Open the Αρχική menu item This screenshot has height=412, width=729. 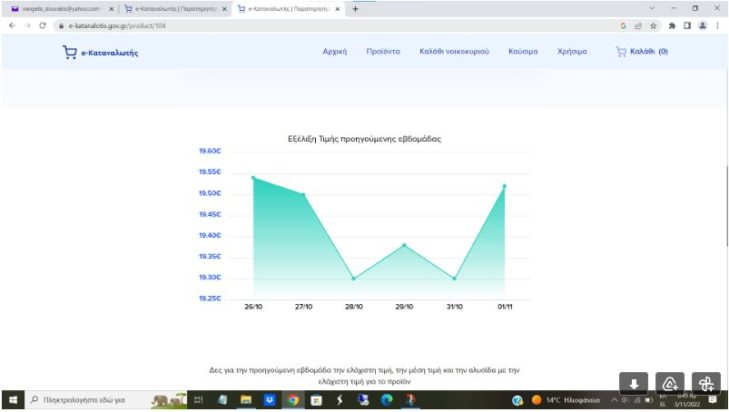[334, 51]
